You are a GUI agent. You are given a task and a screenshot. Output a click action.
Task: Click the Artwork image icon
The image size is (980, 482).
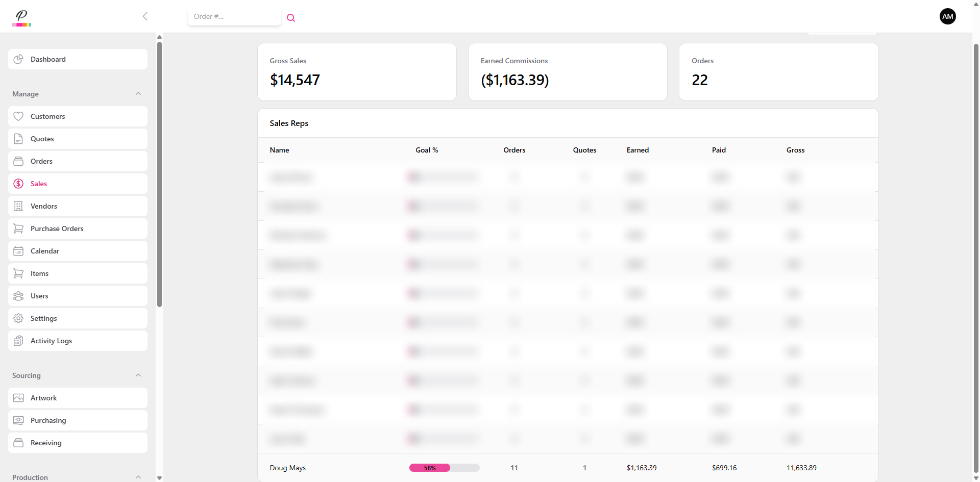pyautogui.click(x=18, y=398)
